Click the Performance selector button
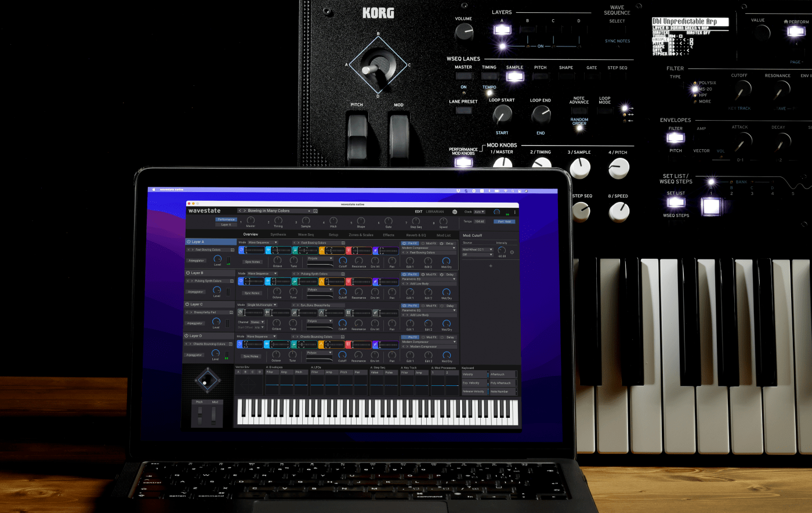Screen dimensions: 812x513 tap(226, 220)
